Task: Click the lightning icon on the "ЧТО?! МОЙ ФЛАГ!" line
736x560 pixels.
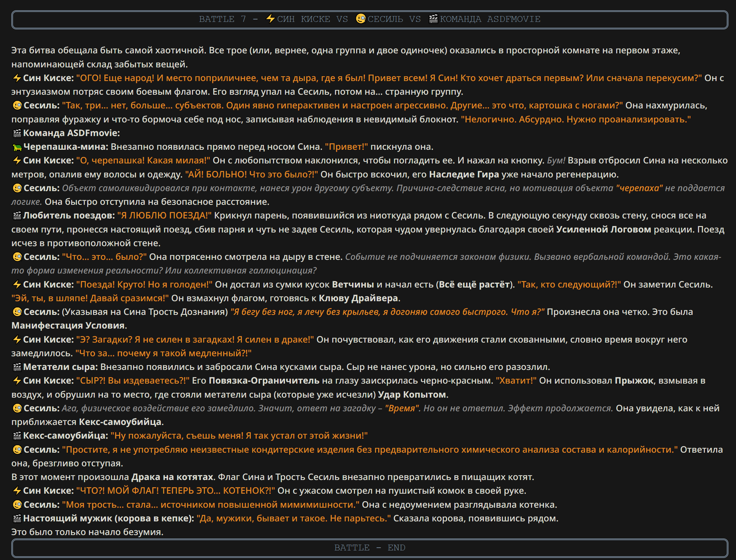Action: (17, 491)
